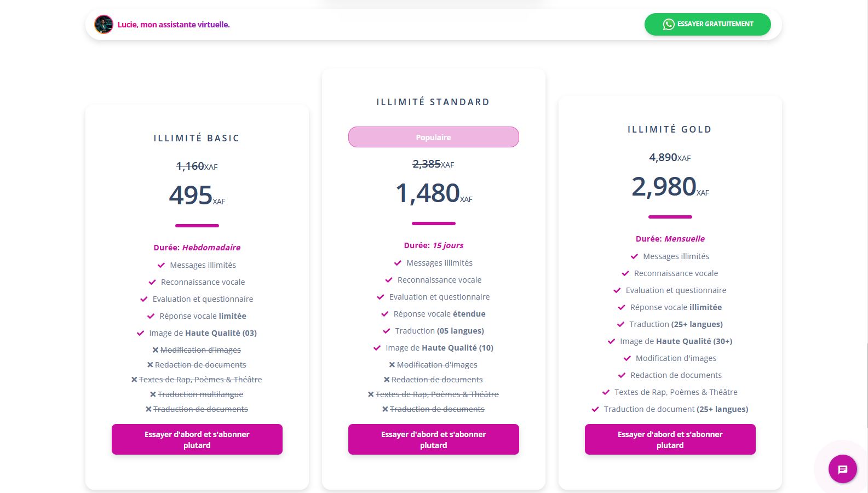Click the pink divider bar below the 1,480 price

(433, 223)
